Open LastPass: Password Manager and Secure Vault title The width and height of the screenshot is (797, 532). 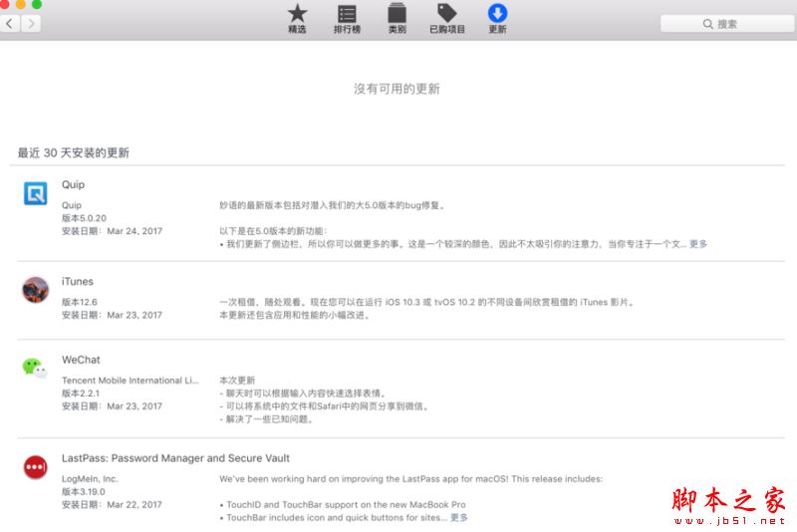[175, 458]
